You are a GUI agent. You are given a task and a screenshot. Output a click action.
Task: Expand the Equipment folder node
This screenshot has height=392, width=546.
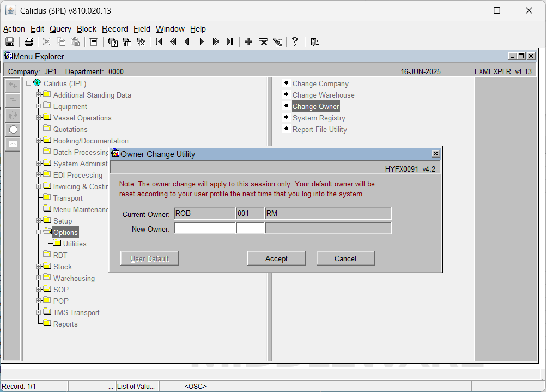(x=39, y=106)
